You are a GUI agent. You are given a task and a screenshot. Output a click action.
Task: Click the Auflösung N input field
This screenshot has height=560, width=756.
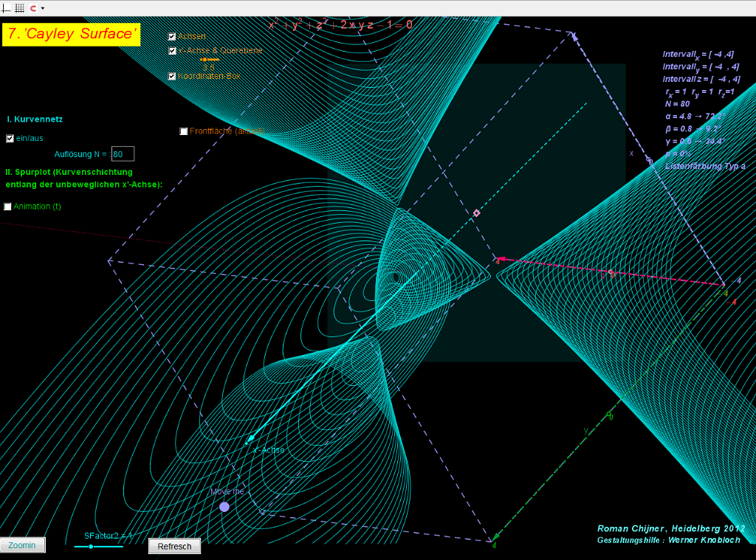coord(123,154)
